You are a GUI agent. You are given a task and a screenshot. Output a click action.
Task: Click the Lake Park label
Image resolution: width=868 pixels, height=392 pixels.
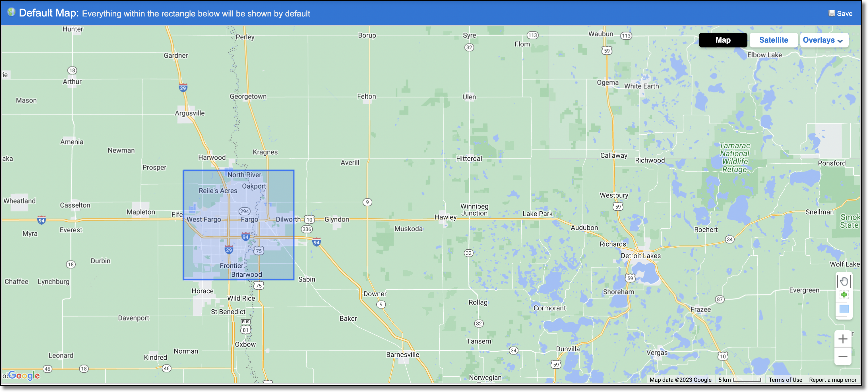538,214
